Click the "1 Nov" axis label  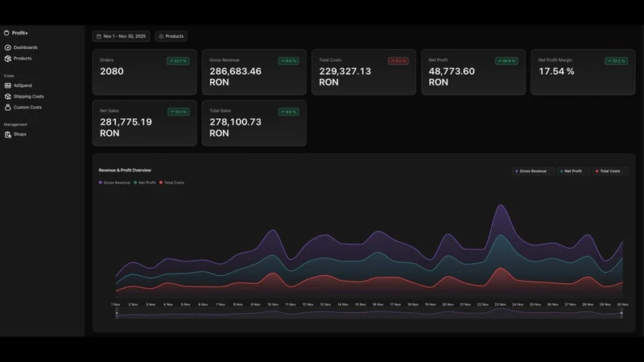[116, 305]
